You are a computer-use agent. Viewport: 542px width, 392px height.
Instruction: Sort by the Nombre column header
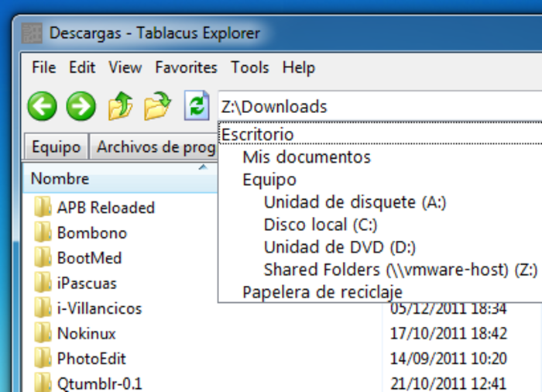point(119,178)
